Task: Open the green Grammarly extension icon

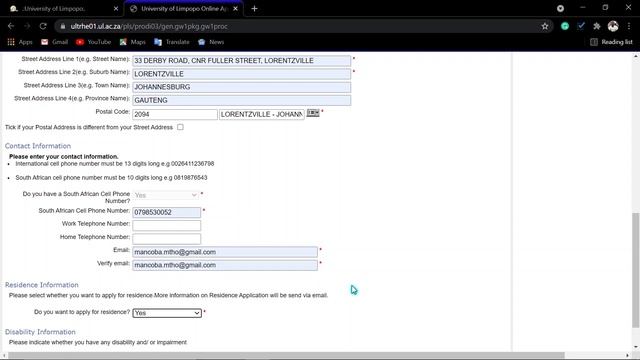Action: (565, 26)
